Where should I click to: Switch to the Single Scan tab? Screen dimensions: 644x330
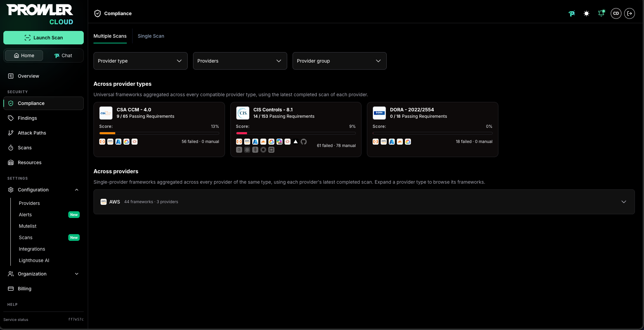click(x=151, y=36)
